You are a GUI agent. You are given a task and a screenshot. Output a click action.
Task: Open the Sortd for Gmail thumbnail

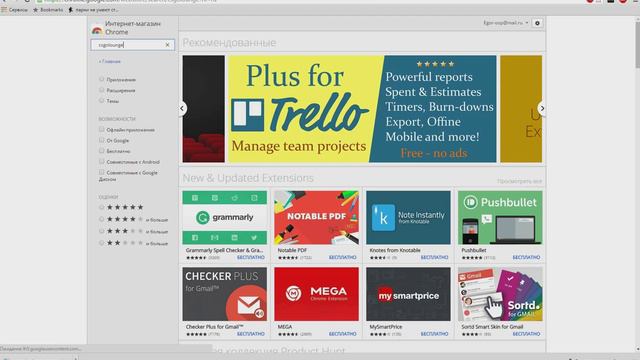pyautogui.click(x=500, y=294)
